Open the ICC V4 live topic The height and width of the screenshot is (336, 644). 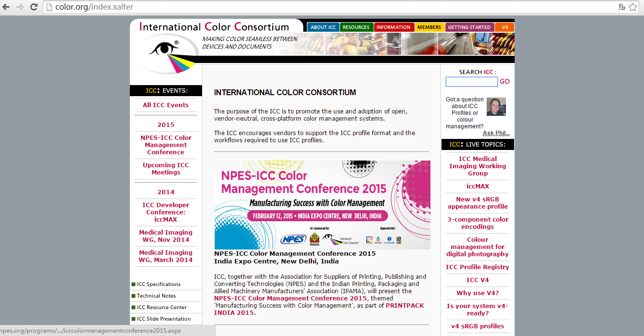pos(478,280)
